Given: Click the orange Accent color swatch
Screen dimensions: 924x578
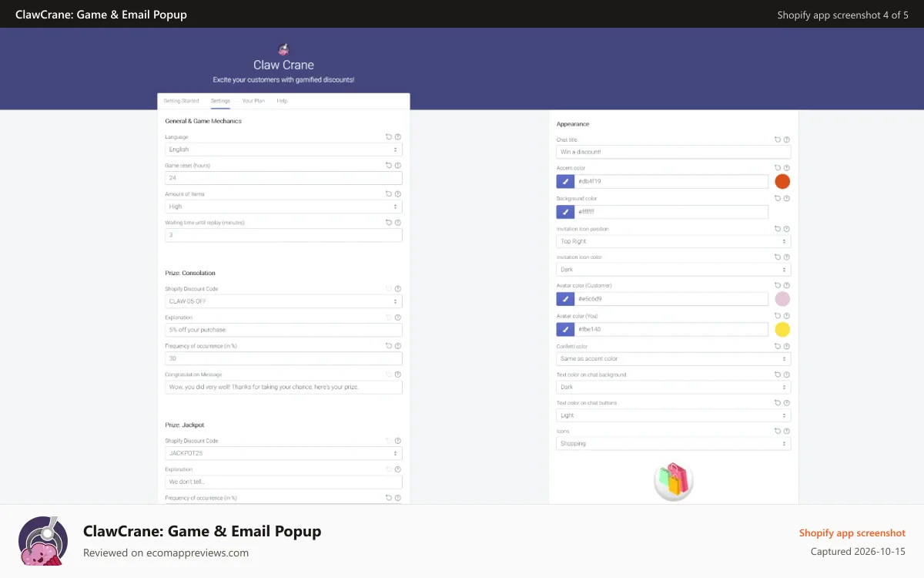Looking at the screenshot, I should tap(782, 181).
